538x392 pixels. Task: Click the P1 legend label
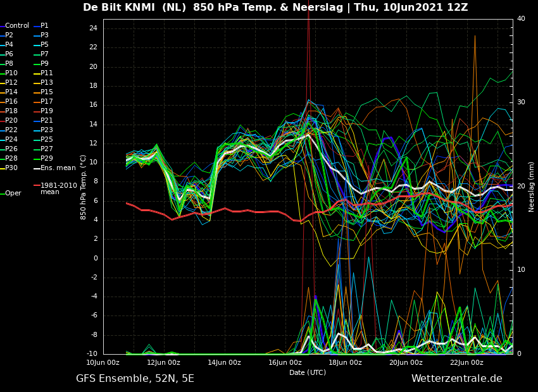click(44, 26)
